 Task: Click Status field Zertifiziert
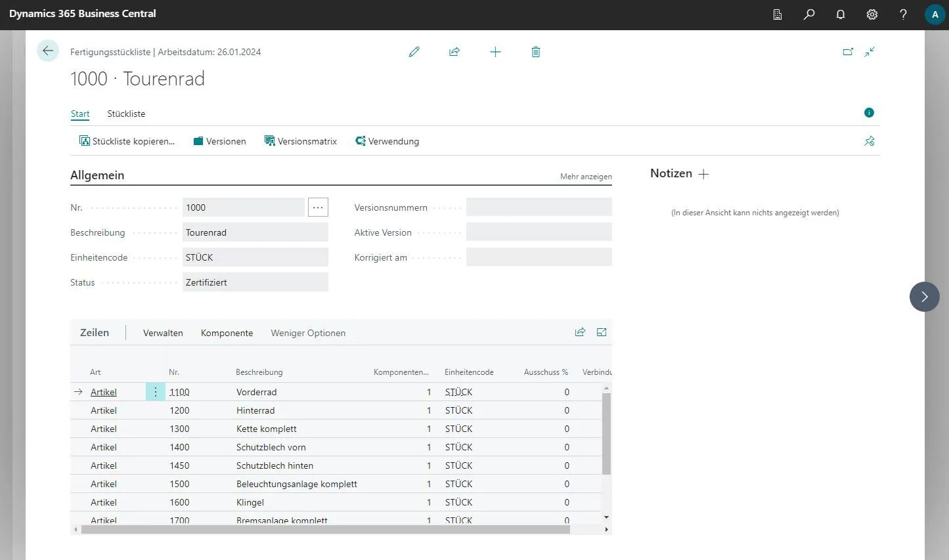tap(255, 282)
